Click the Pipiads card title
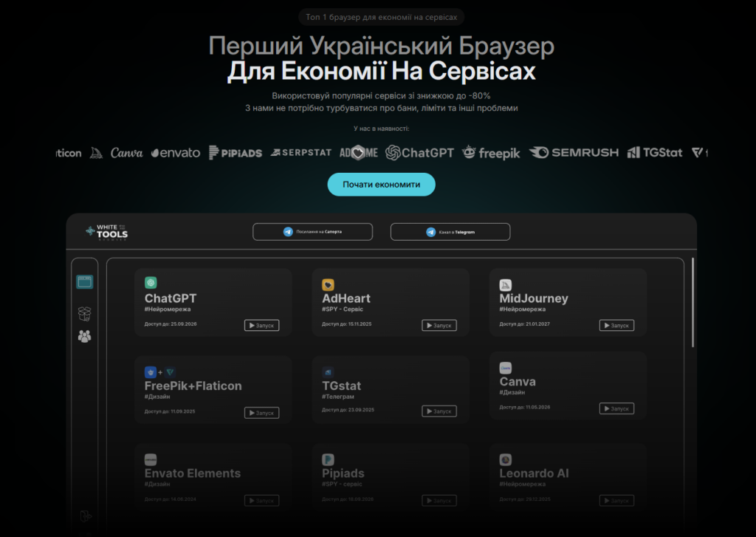756x537 pixels. (343, 473)
